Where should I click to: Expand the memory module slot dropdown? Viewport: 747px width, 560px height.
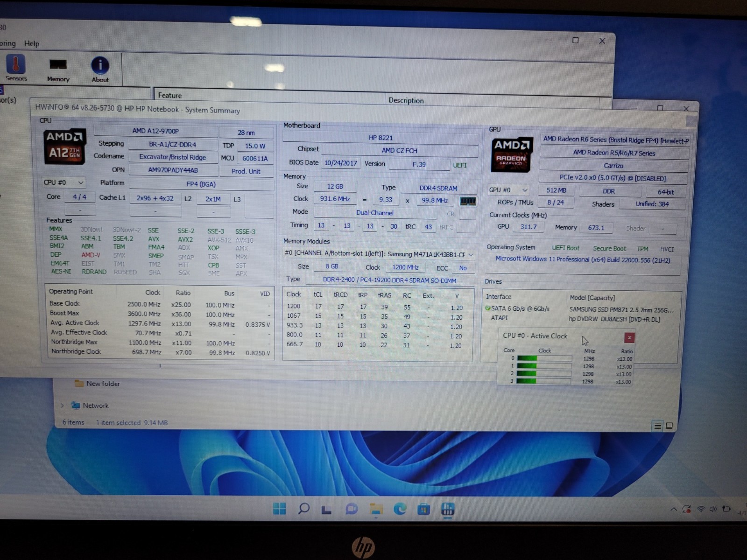(x=471, y=254)
